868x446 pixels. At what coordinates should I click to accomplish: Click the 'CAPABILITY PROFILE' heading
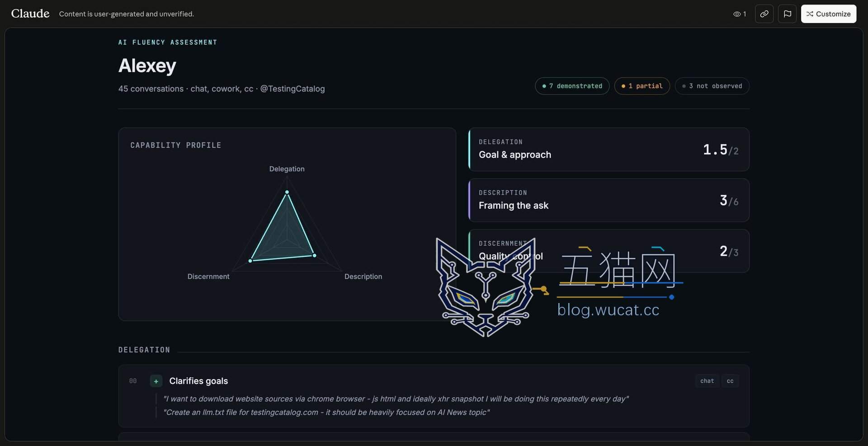coord(176,146)
